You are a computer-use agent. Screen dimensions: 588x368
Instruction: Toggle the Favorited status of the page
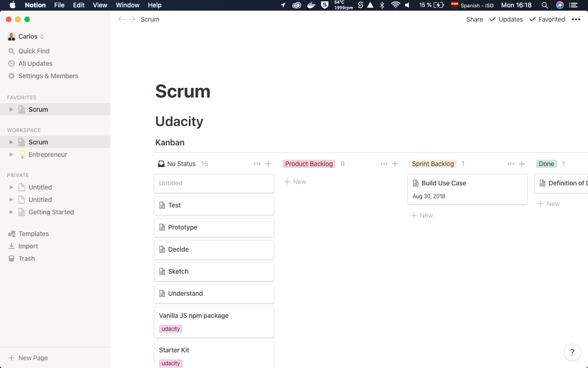coord(547,19)
